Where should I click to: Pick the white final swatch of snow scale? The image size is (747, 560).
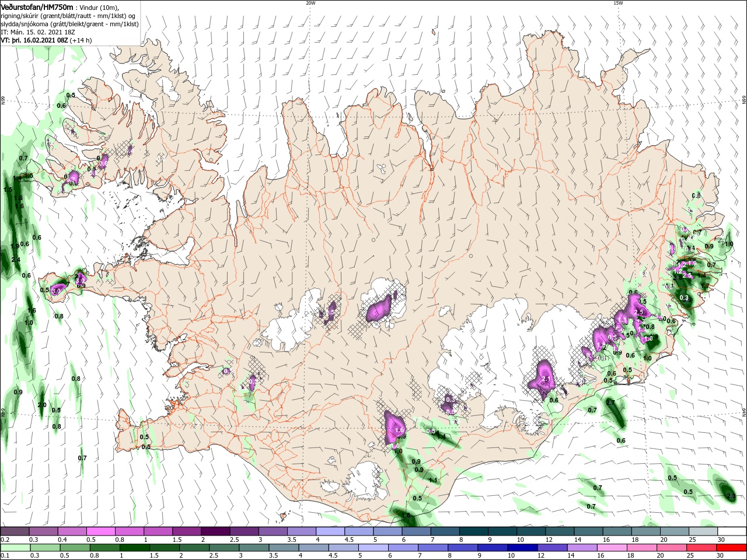[x=732, y=531]
